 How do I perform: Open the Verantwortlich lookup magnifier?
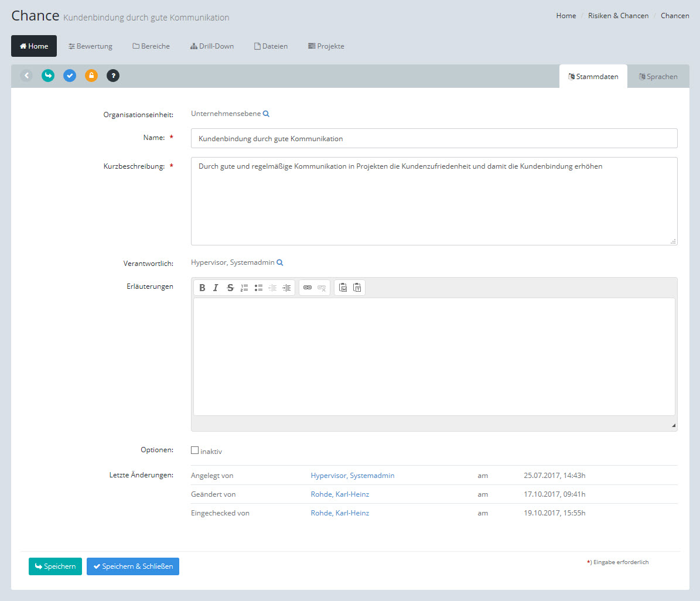(280, 263)
